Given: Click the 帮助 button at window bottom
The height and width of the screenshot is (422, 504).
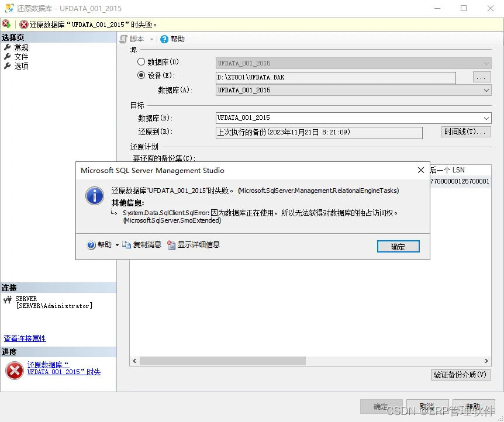Looking at the screenshot, I should (x=474, y=407).
